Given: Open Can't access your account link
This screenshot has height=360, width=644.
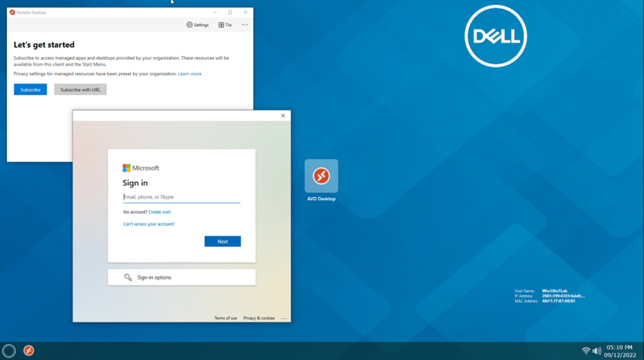Looking at the screenshot, I should click(149, 224).
